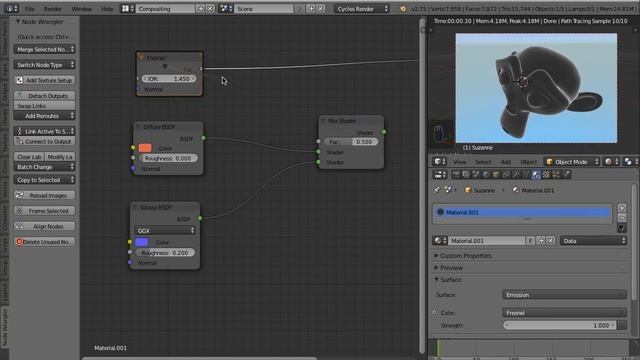Open the Object Mode selector

coord(571,162)
